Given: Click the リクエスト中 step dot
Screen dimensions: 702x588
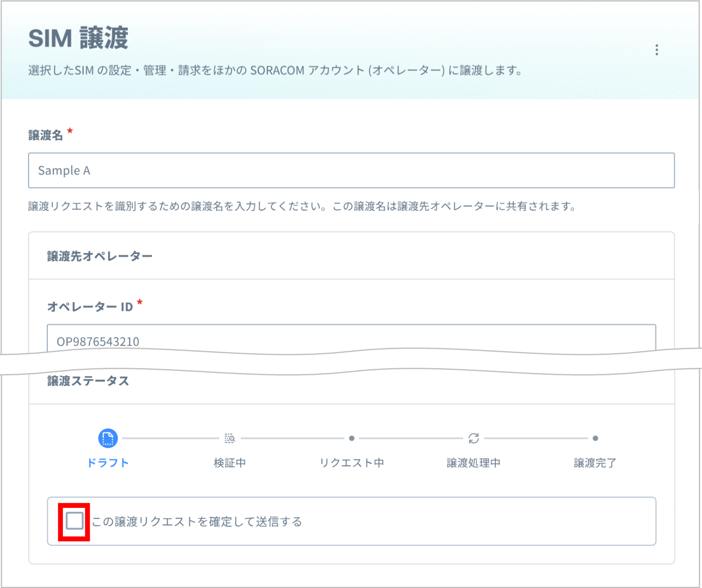Looking at the screenshot, I should [x=352, y=438].
